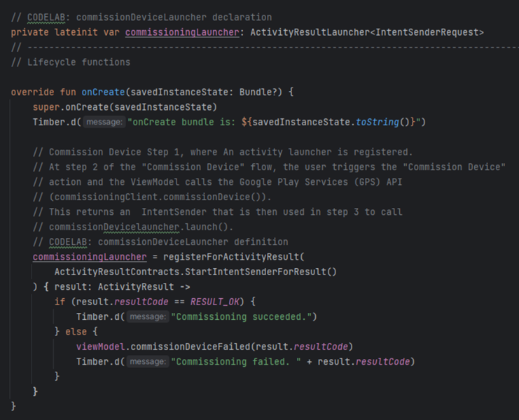
Task: Click the string "Commissioning succeeded."
Action: coord(242,317)
